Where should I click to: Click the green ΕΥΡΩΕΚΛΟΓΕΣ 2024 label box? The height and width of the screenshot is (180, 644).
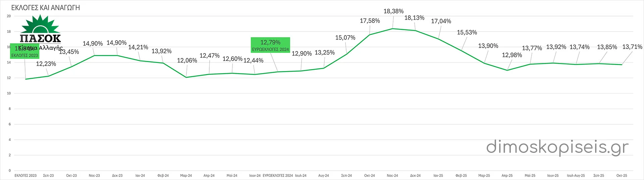(x=270, y=45)
